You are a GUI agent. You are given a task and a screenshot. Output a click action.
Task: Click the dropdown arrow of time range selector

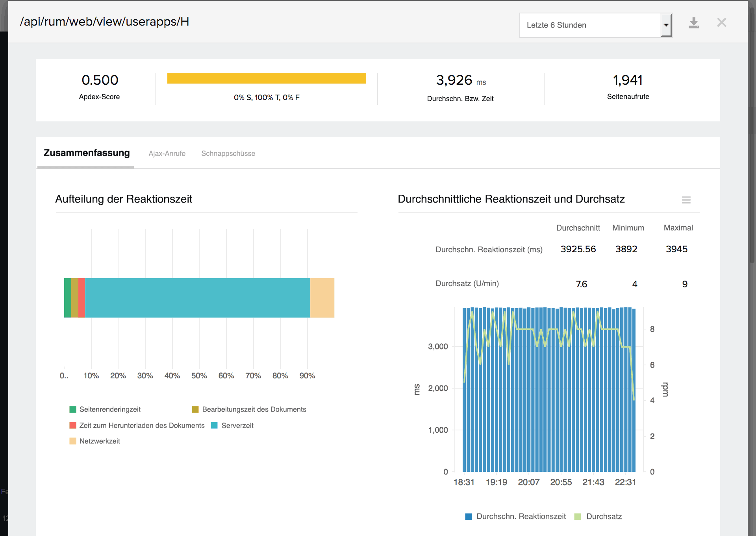coord(666,25)
